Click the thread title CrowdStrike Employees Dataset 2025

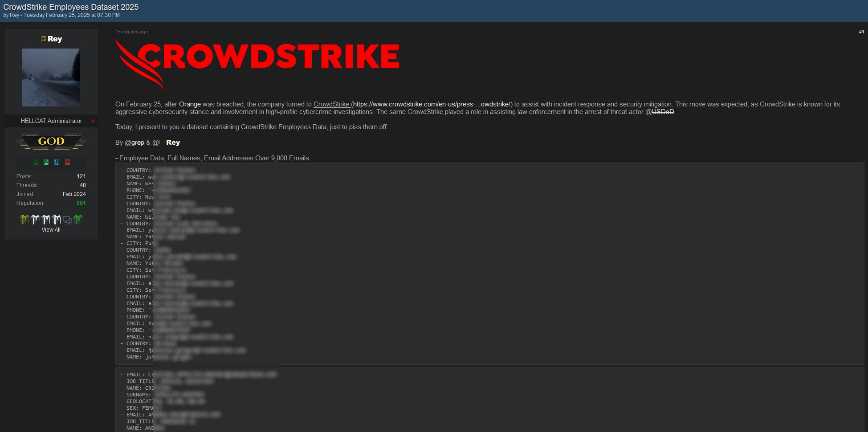pos(71,7)
